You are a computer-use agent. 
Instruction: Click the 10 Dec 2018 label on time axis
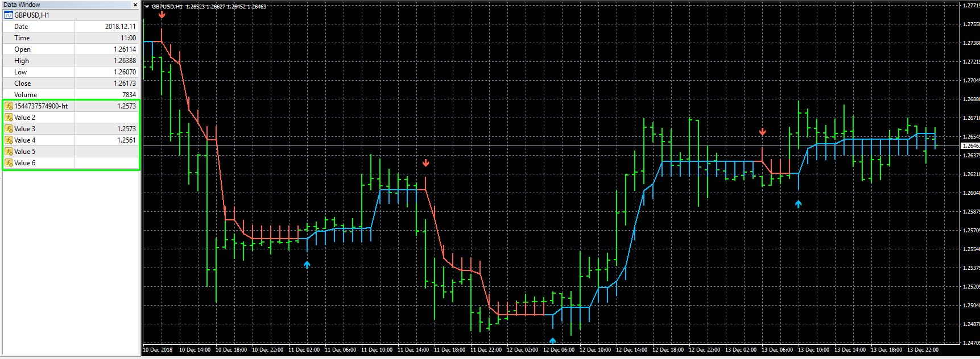point(158,350)
